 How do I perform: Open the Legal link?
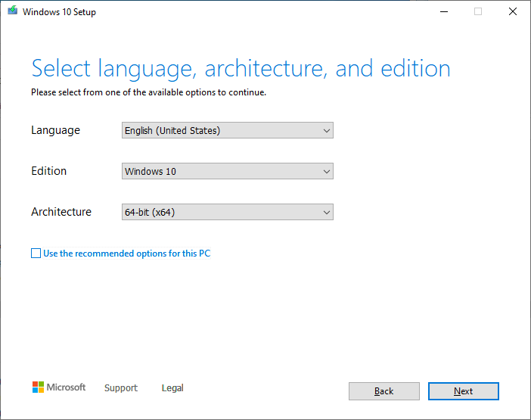pyautogui.click(x=172, y=388)
